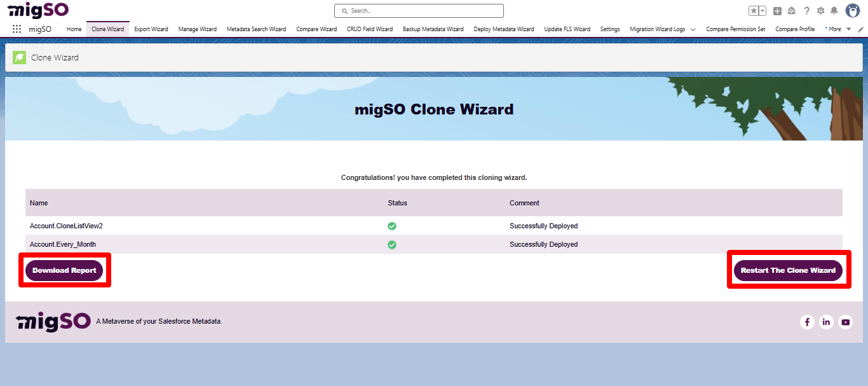This screenshot has height=386, width=868.
Task: Open the Setup gear icon
Action: [x=820, y=10]
